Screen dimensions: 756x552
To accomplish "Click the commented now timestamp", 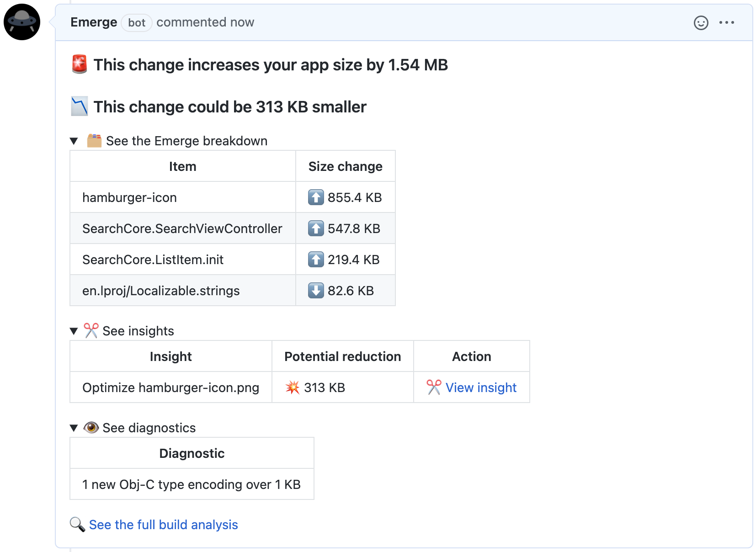I will [x=205, y=22].
